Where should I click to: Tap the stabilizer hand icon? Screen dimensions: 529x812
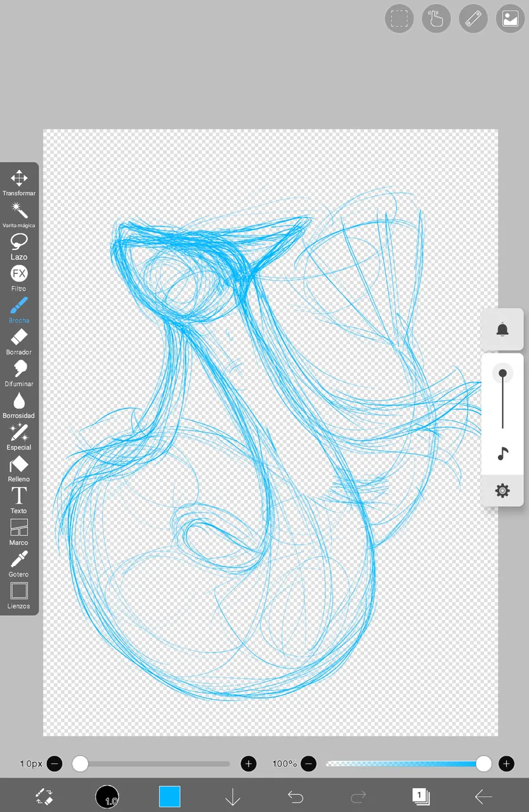tap(436, 18)
